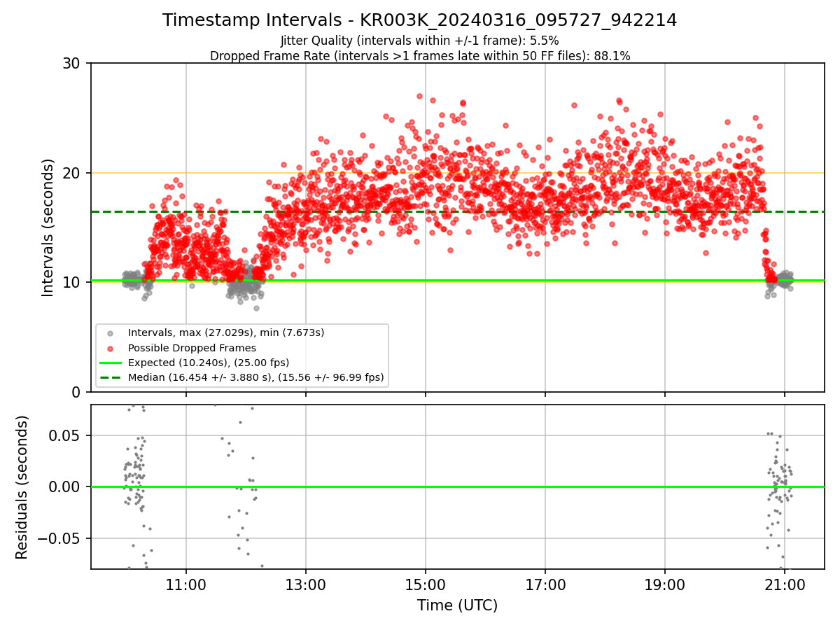
Task: Click legend entry 'Possible Dropped Frames'
Action: click(192, 348)
